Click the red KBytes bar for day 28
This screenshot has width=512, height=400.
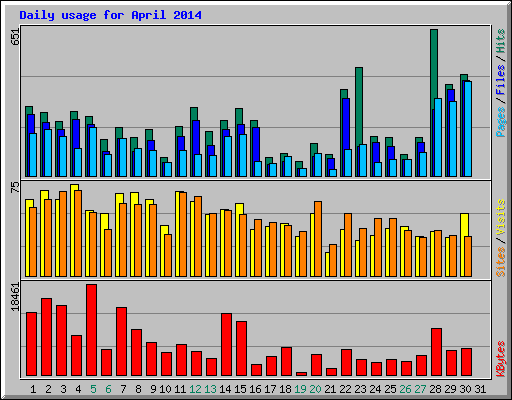click(436, 352)
